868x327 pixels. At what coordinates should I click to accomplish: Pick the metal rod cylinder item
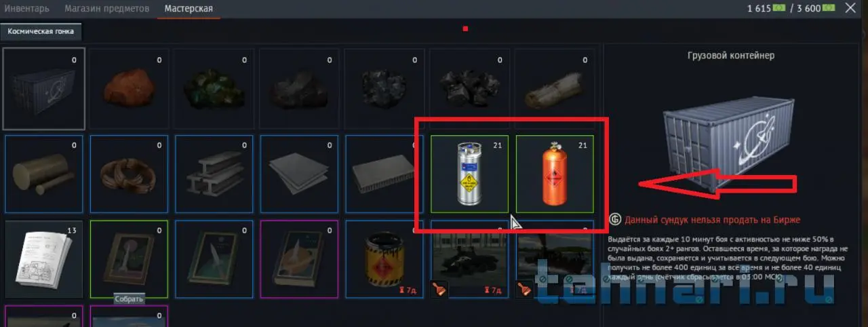tap(44, 174)
